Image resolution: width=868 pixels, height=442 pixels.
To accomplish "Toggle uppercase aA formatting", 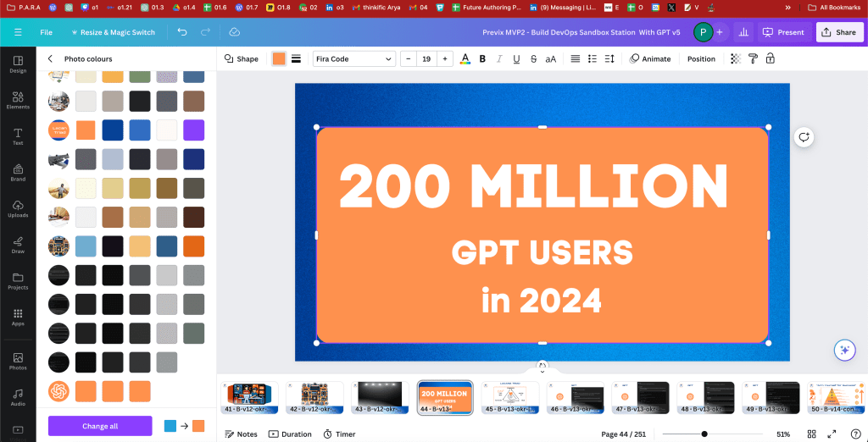I will (551, 58).
